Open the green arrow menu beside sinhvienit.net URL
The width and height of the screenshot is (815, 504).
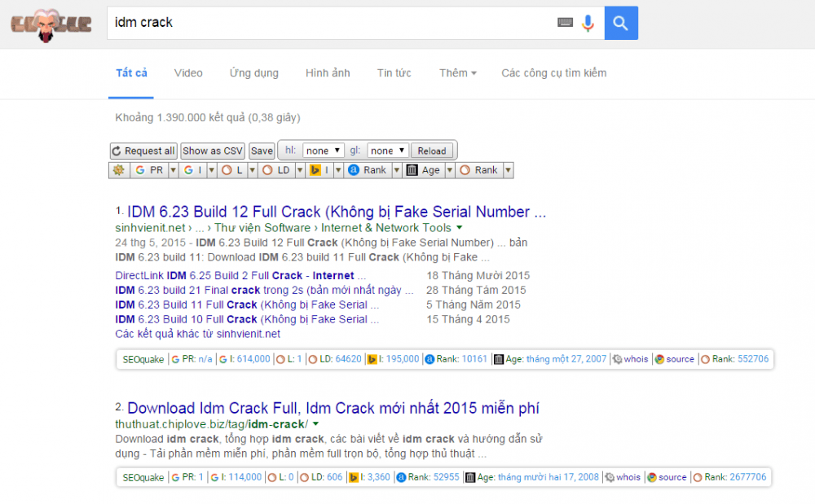[x=460, y=227]
